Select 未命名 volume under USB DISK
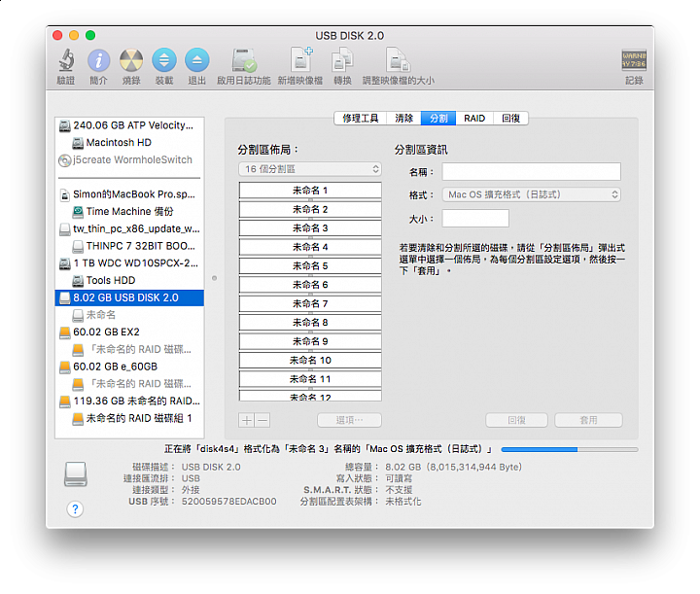The height and width of the screenshot is (594, 700). pyautogui.click(x=129, y=315)
